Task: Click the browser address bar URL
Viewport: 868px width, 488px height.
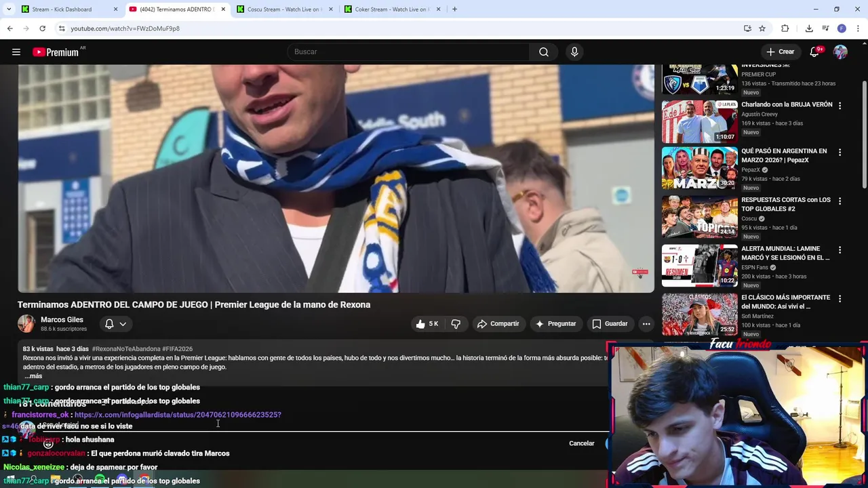Action: pos(125,28)
